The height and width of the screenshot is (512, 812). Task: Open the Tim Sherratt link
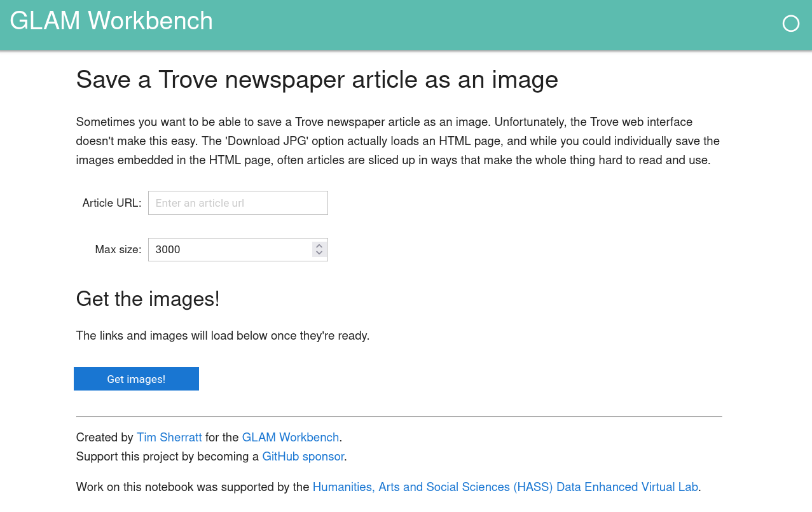[x=169, y=438]
